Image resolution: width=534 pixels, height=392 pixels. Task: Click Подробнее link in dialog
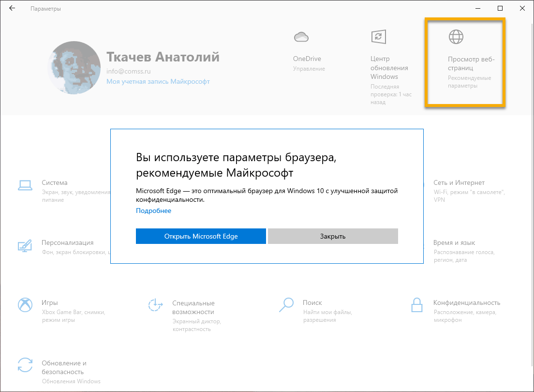coord(154,211)
